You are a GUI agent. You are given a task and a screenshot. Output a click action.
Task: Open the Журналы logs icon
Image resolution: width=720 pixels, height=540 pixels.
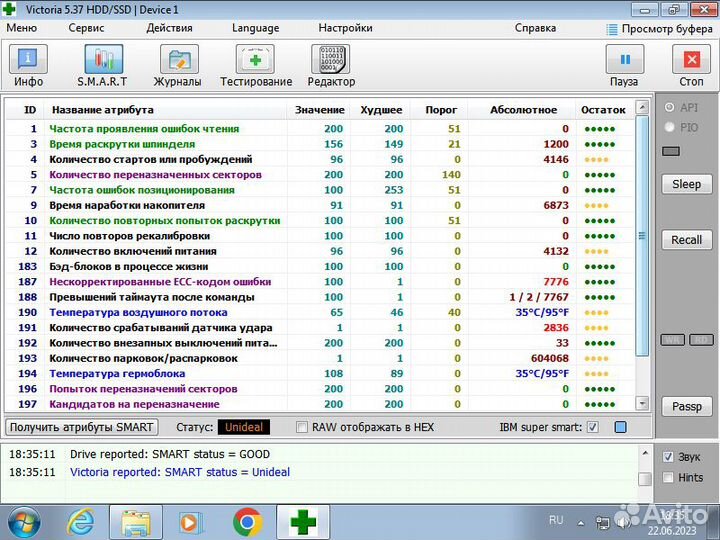177,60
